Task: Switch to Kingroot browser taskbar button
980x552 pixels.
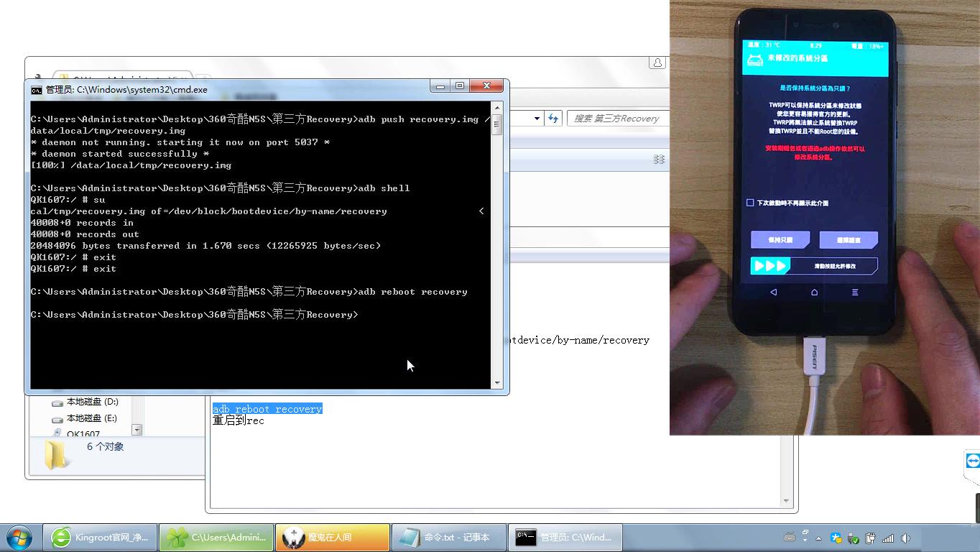Action: coord(101,538)
